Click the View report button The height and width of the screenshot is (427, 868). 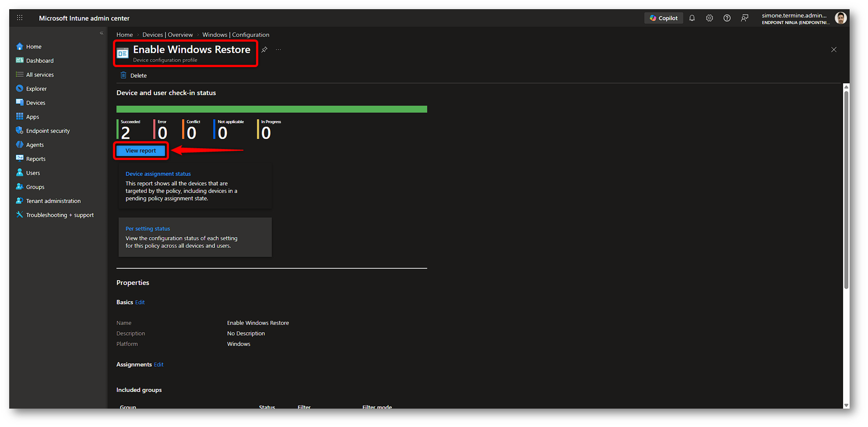[x=140, y=151]
